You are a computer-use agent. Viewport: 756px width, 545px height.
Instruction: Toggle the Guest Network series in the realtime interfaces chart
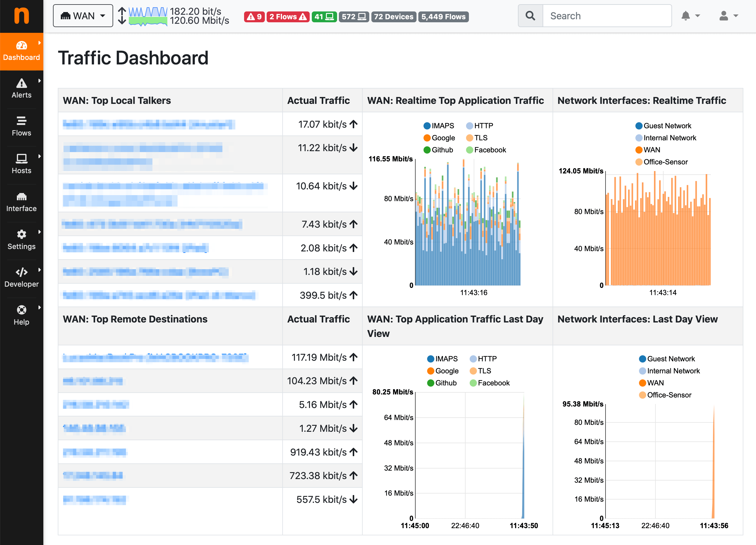[663, 126]
